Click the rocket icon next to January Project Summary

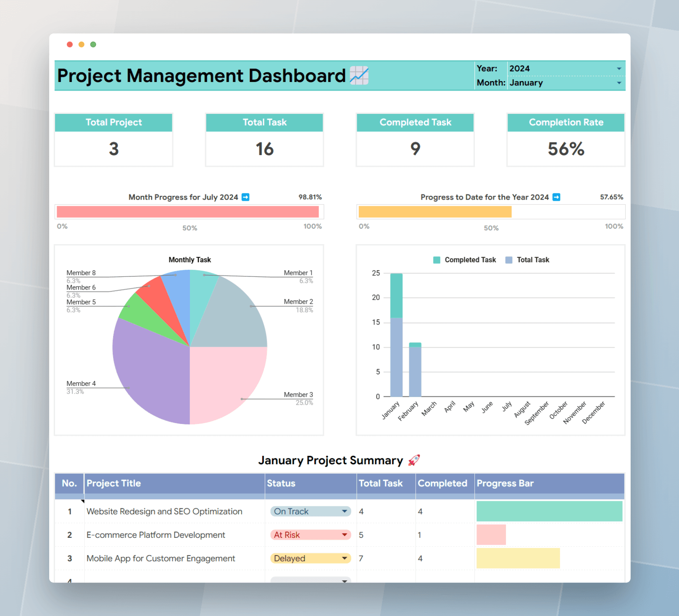point(414,460)
